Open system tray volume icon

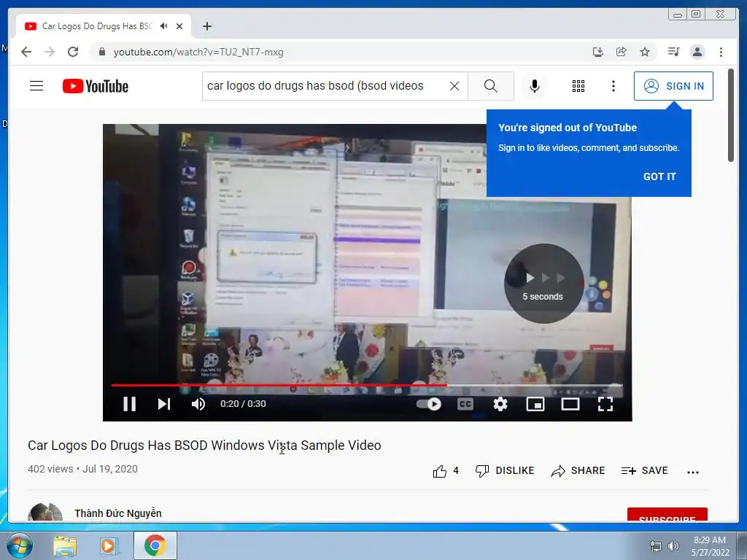[x=673, y=546]
